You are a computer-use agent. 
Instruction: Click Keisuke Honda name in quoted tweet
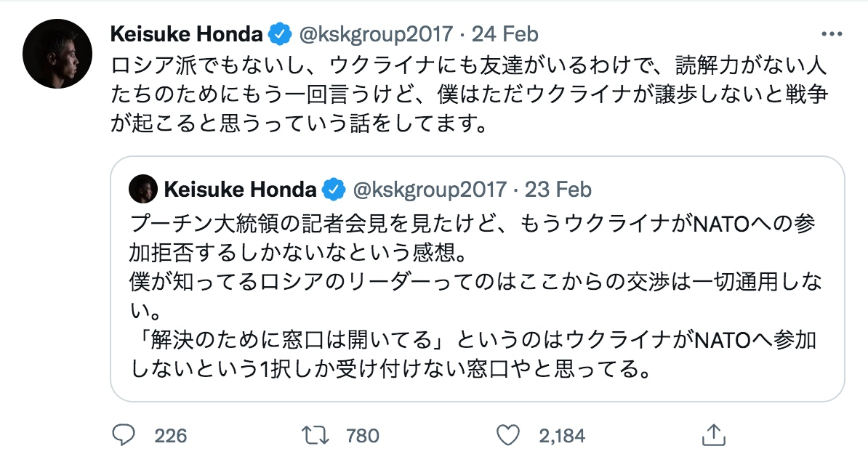[x=240, y=190]
